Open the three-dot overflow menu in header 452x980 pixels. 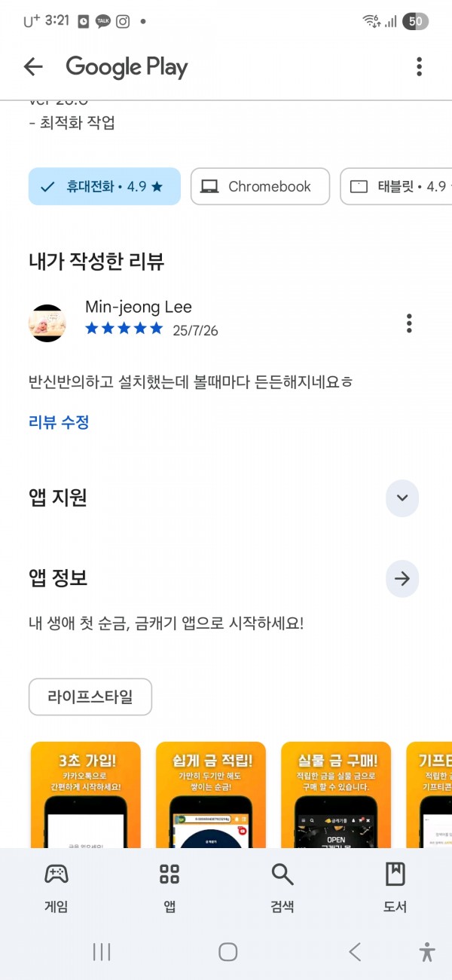click(419, 66)
